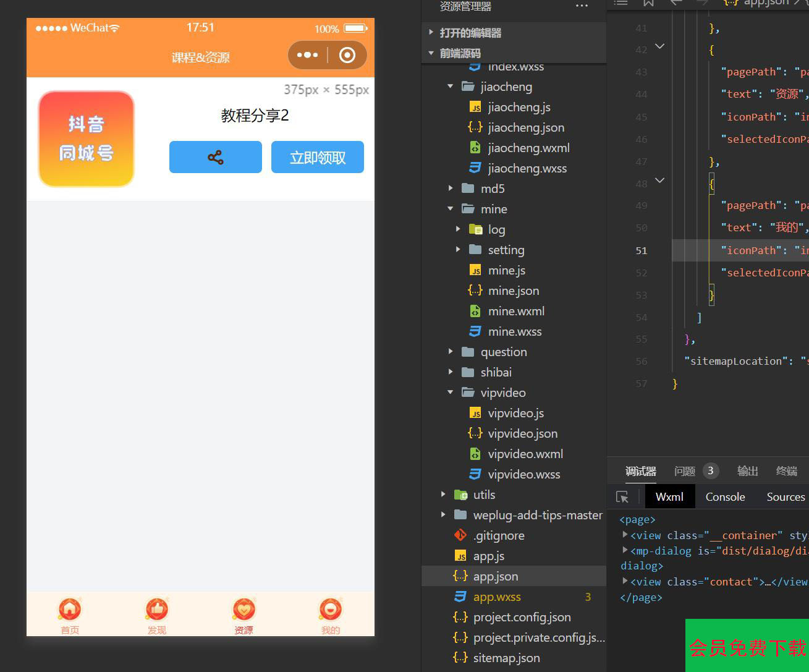
Task: Click the 立即领取 button
Action: coord(318,157)
